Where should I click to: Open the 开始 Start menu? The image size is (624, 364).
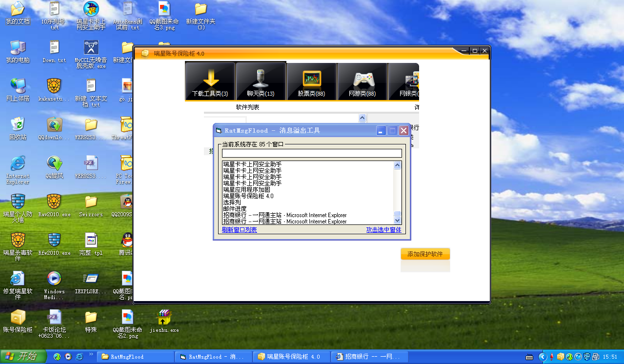[x=23, y=357]
